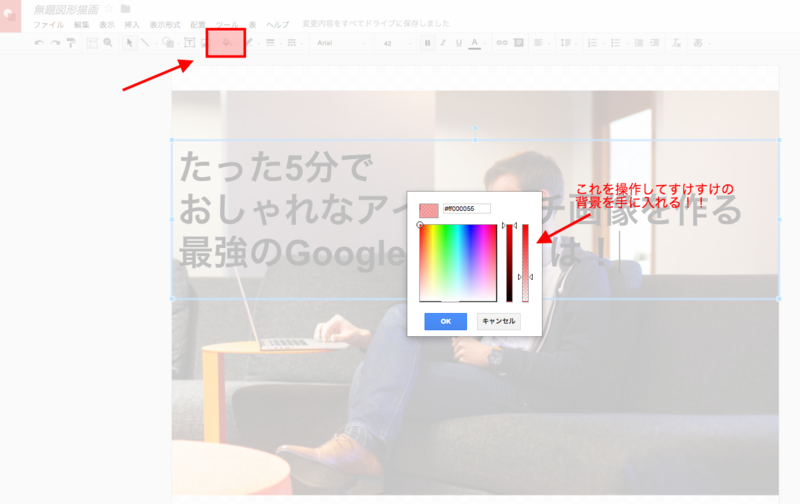Click the Clear formatting icon

pyautogui.click(x=676, y=43)
